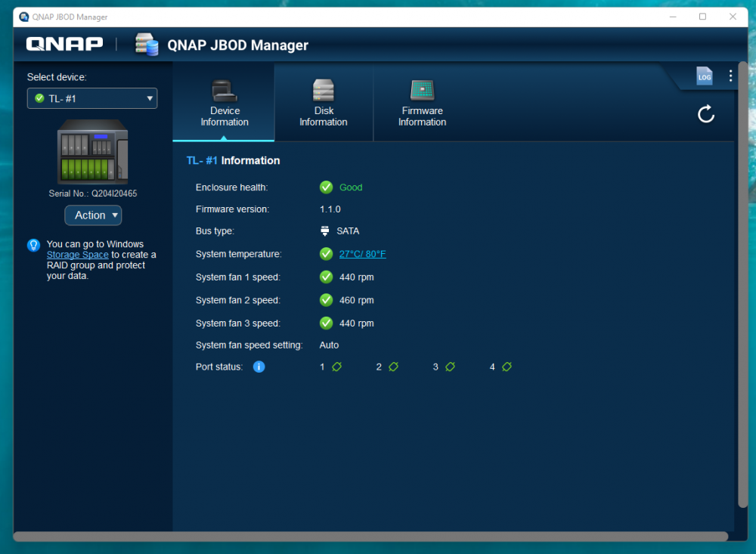This screenshot has height=554, width=756.
Task: Click port 3 connection icon
Action: point(451,367)
